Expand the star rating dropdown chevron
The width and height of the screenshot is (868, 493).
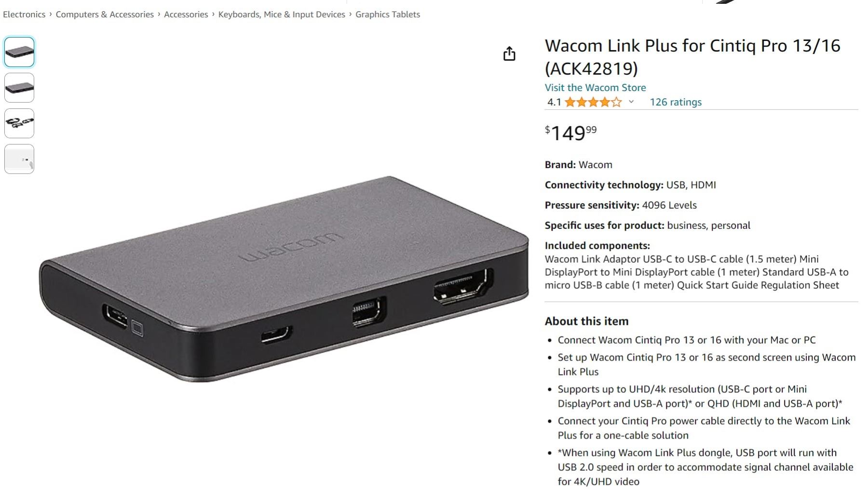point(631,102)
